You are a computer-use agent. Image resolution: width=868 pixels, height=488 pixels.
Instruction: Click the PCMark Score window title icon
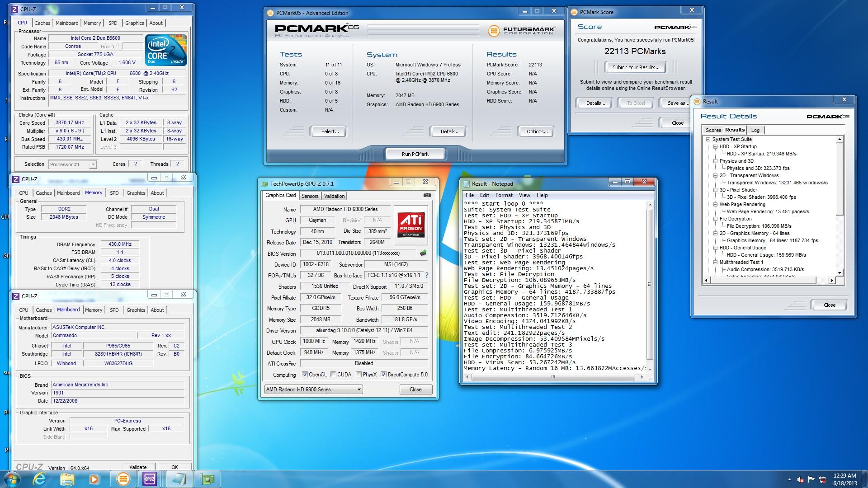[574, 12]
